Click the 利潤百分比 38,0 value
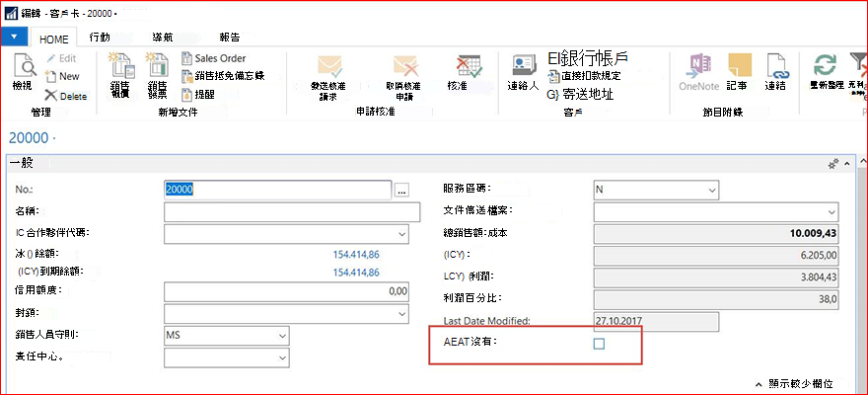This screenshot has height=395, width=868. 716,300
